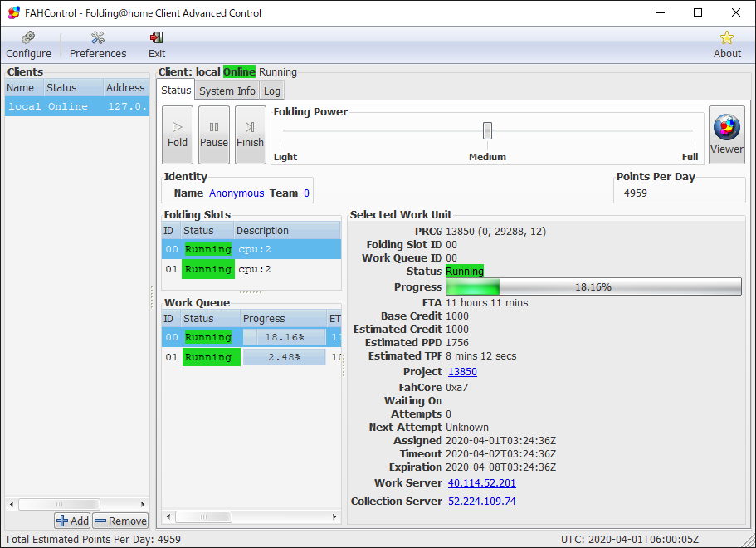Click the green Online client status label

[x=239, y=72]
